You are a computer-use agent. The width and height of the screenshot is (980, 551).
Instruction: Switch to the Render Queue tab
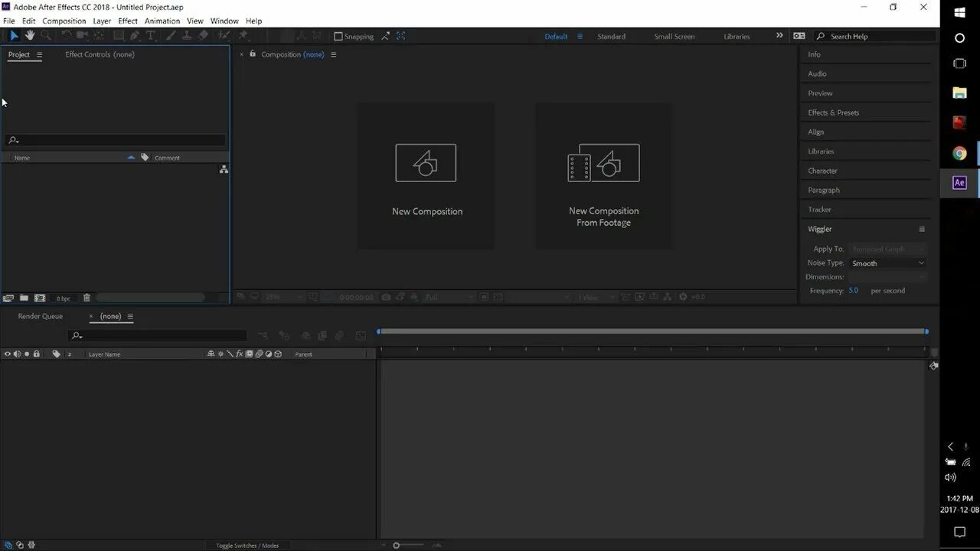click(x=41, y=316)
